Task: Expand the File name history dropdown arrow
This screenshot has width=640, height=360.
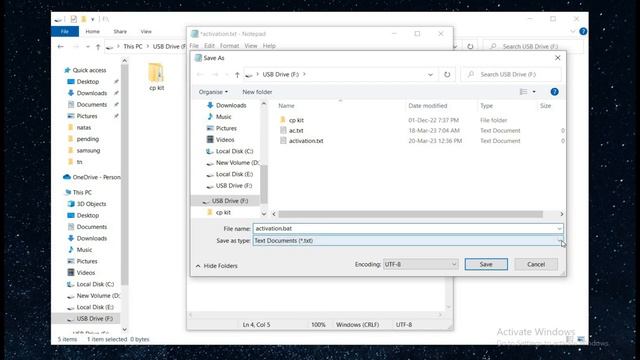Action: coord(559,229)
